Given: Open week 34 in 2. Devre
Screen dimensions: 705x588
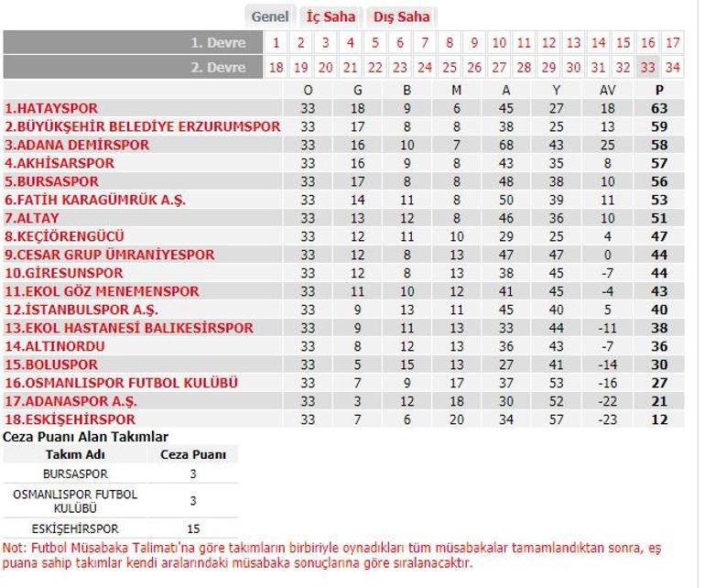Looking at the screenshot, I should point(673,68).
